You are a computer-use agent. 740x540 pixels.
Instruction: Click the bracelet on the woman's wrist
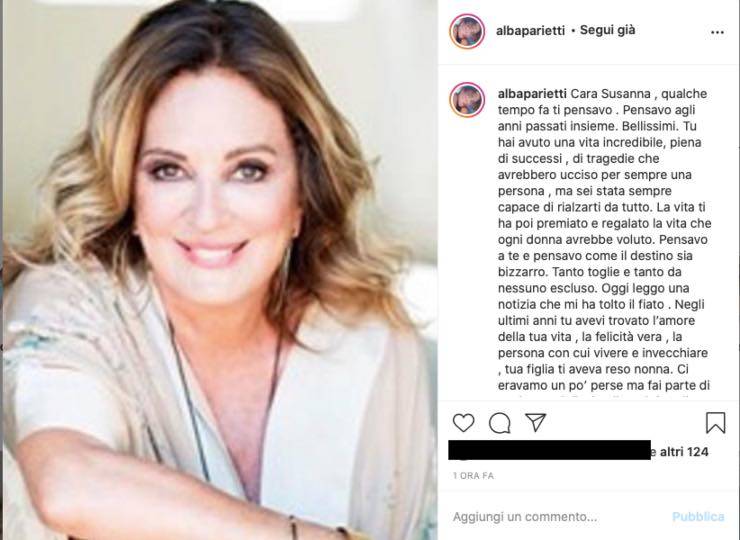click(x=294, y=528)
